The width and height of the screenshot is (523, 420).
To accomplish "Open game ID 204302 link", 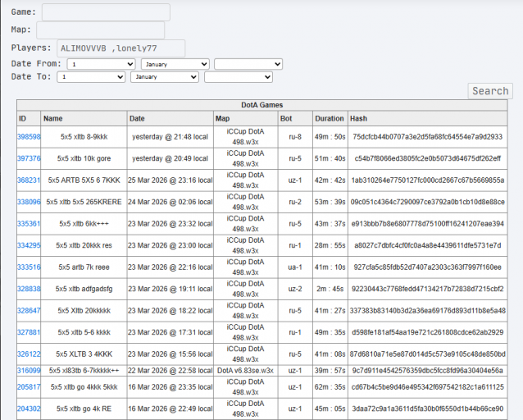I will click(x=29, y=409).
